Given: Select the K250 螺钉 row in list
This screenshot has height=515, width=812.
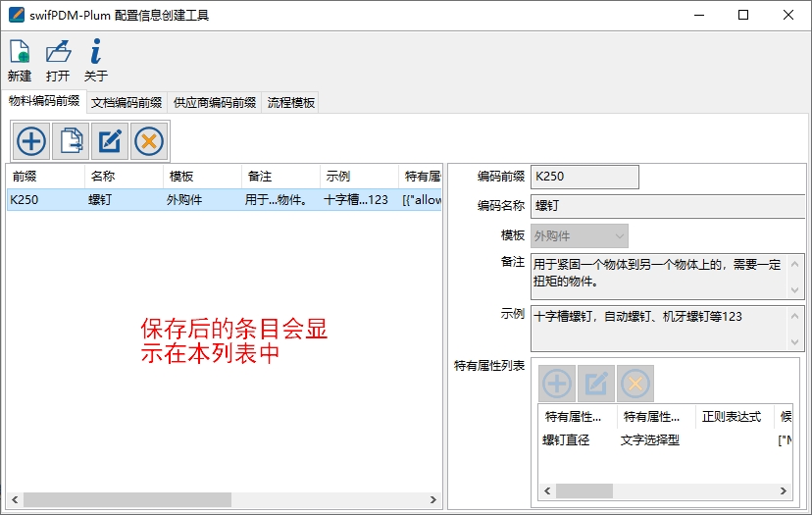Looking at the screenshot, I should click(196, 200).
